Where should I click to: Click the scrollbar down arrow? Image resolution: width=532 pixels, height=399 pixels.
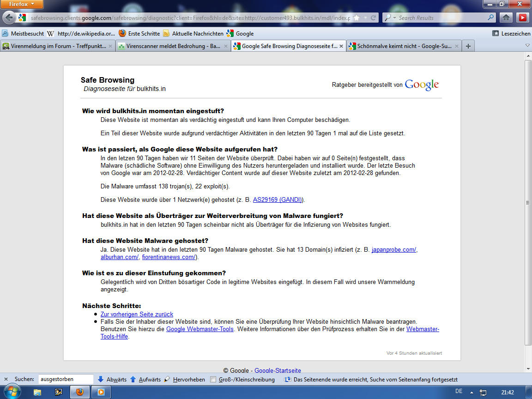[527, 369]
